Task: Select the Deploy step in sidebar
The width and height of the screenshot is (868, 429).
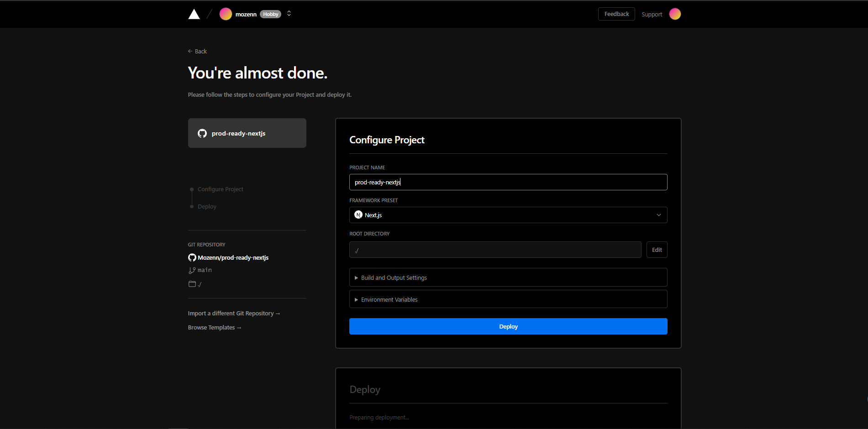Action: [207, 206]
